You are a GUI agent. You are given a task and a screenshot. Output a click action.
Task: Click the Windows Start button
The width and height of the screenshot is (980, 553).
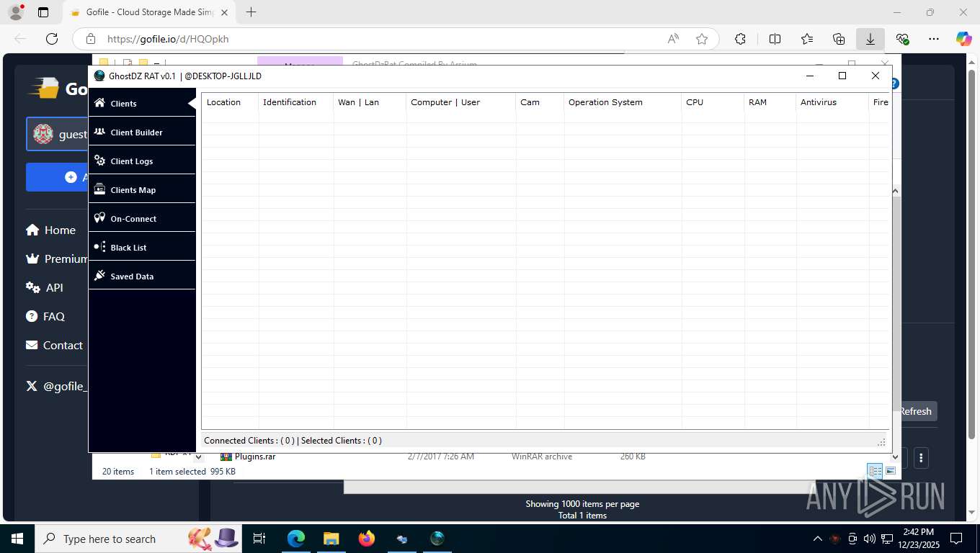tap(17, 539)
